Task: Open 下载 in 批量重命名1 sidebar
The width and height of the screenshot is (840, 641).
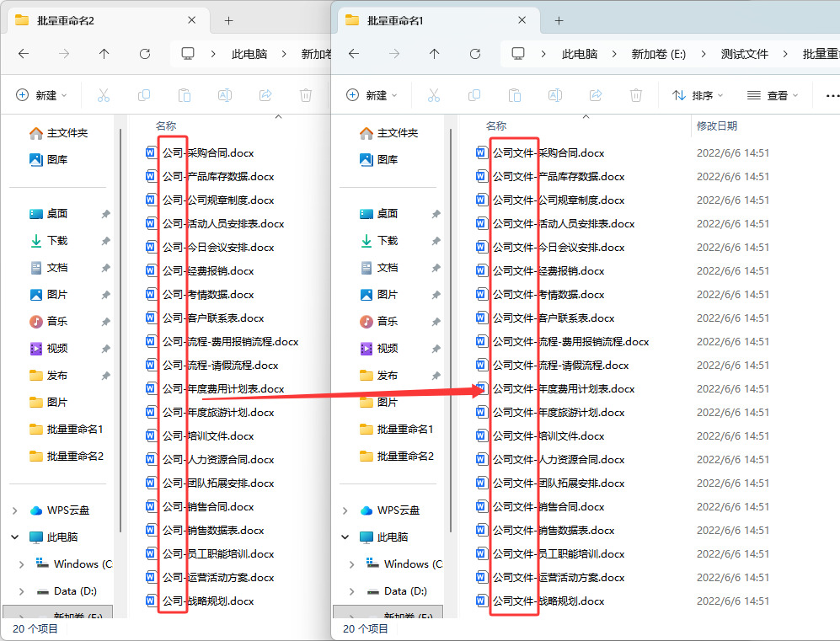Action: [x=378, y=240]
